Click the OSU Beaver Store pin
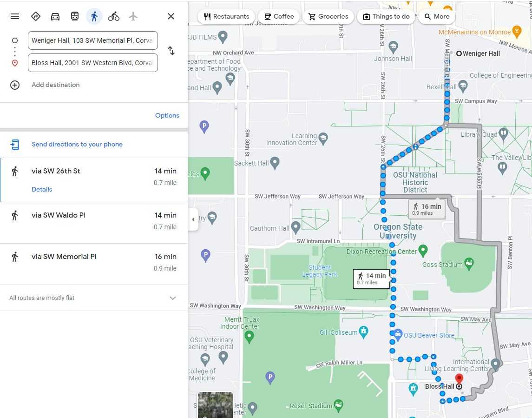Viewport: 532px width, 418px height. pos(398,334)
